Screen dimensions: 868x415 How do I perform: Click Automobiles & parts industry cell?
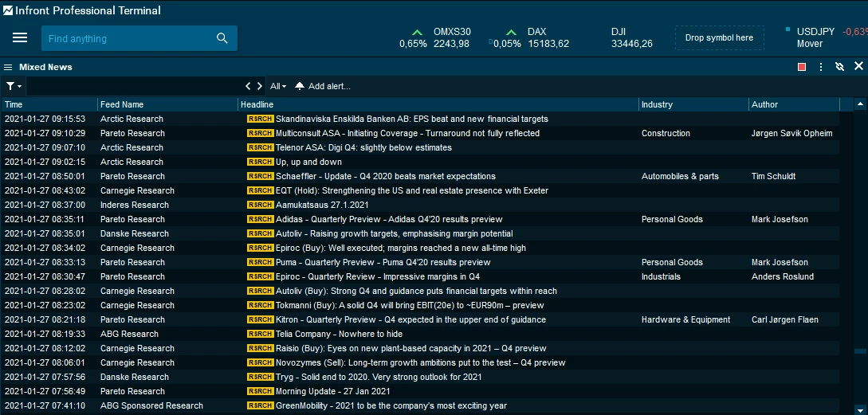point(680,177)
